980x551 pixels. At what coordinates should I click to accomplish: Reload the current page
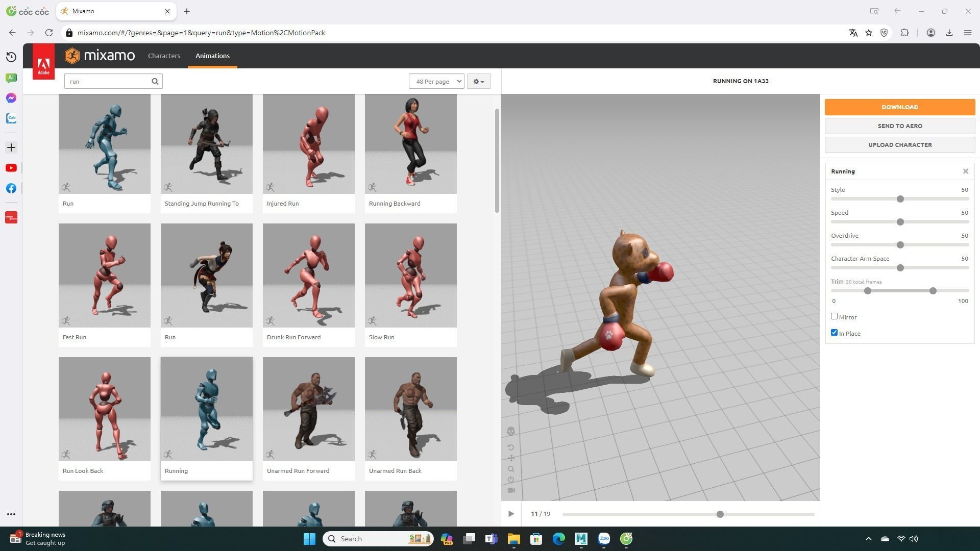coord(49,33)
